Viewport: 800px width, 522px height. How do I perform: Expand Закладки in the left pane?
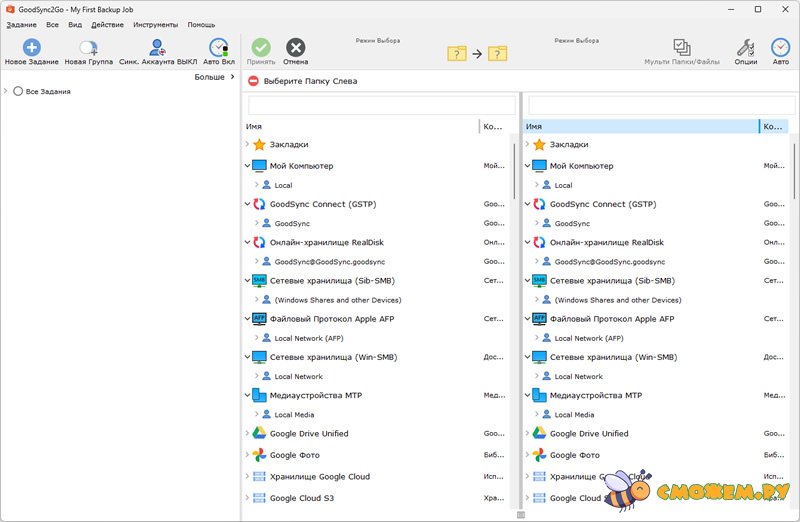(247, 145)
